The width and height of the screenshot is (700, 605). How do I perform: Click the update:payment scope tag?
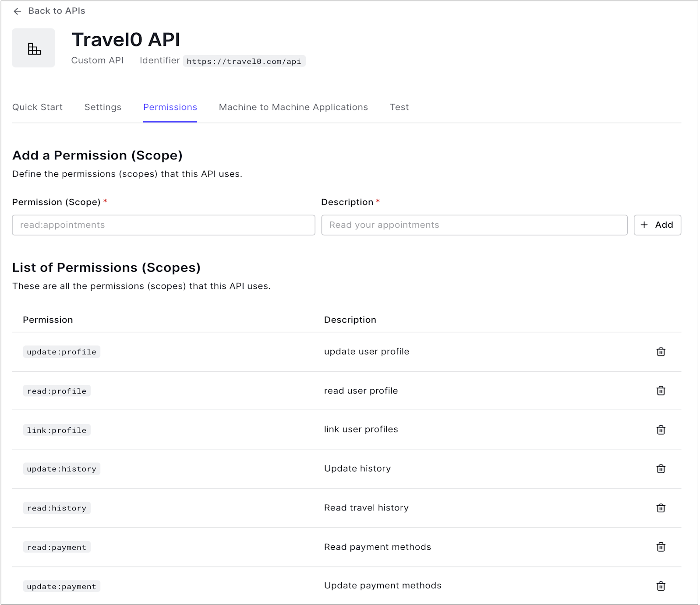(x=62, y=587)
